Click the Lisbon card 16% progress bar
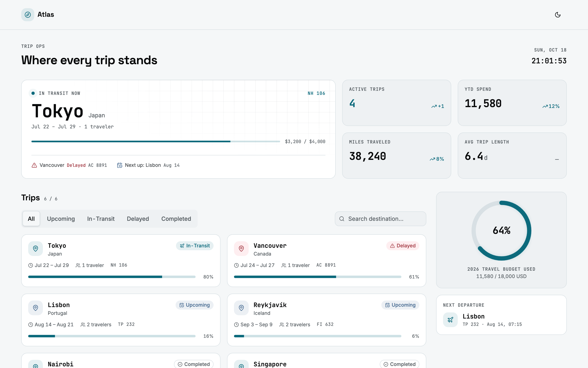The width and height of the screenshot is (588, 368). [x=112, y=336]
